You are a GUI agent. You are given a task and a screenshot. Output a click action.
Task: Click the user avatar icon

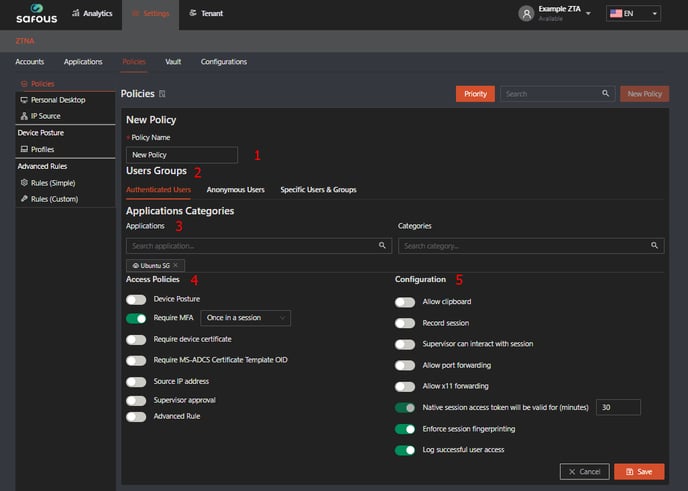pos(526,14)
